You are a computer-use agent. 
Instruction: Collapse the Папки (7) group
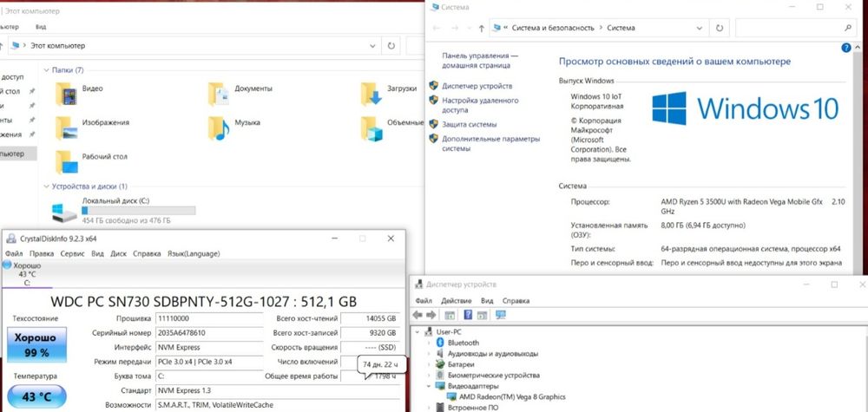point(47,70)
